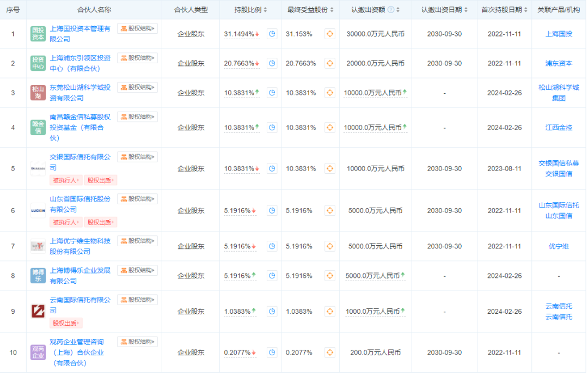
Task: Open related institution 江西金控 link
Action: coord(559,127)
